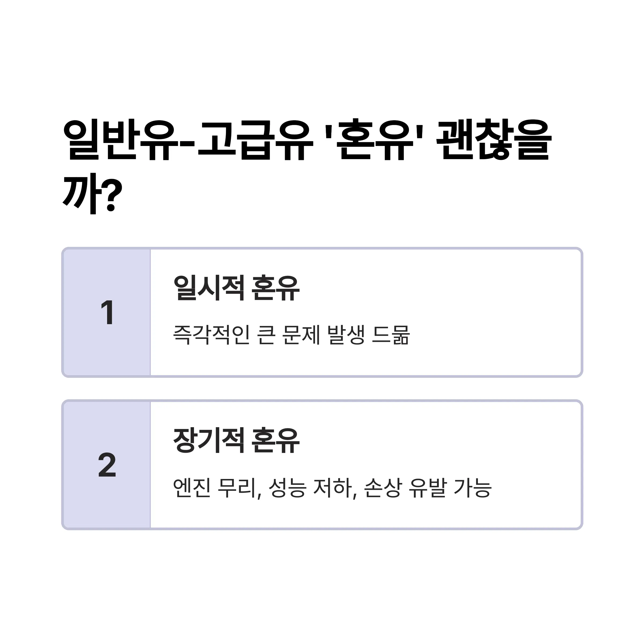Select the number 1 badge
644x644 pixels.
point(107,313)
